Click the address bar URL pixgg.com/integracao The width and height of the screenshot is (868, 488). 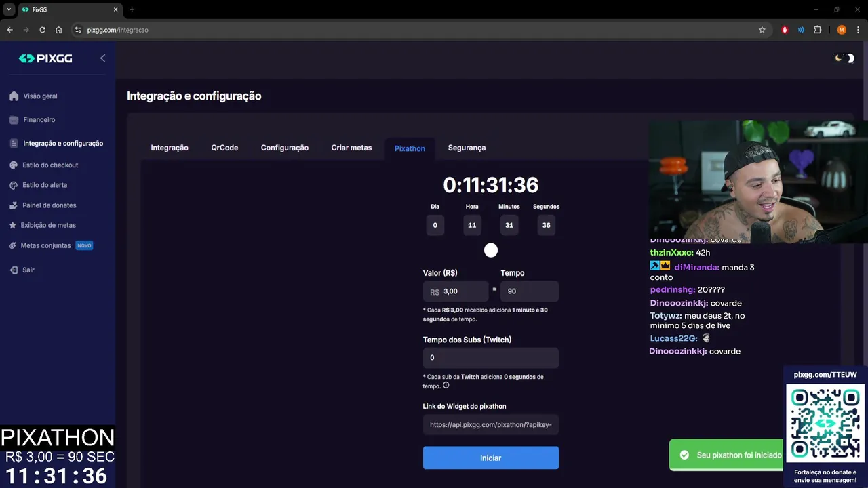(118, 30)
